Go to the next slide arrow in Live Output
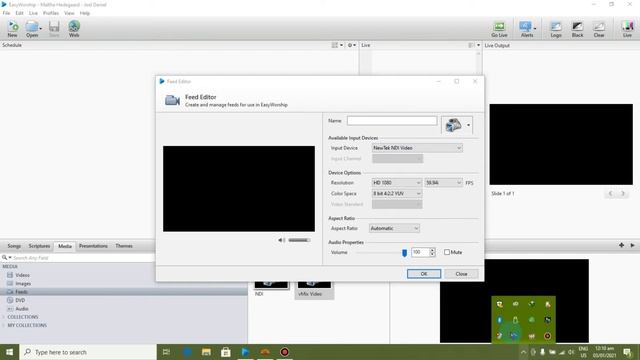Image resolution: width=640 pixels, height=360 pixels. (x=623, y=193)
